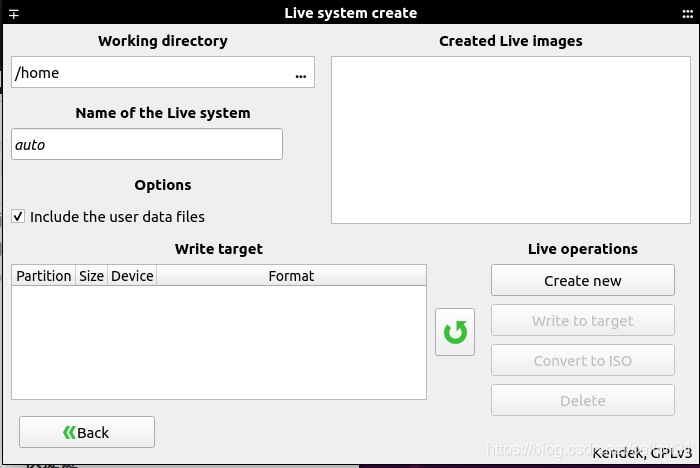Click the dotted grip icon in title bar
Image resolution: width=700 pixels, height=468 pixels.
point(688,14)
